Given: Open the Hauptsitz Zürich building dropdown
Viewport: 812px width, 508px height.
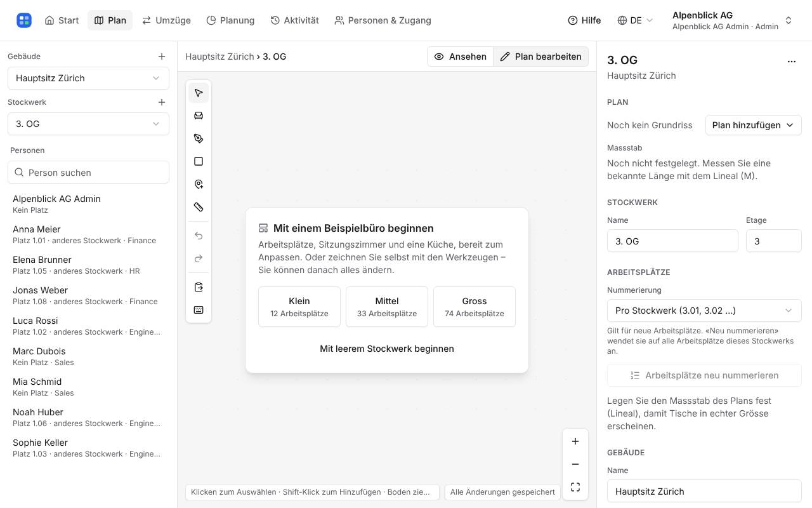Looking at the screenshot, I should tap(88, 78).
